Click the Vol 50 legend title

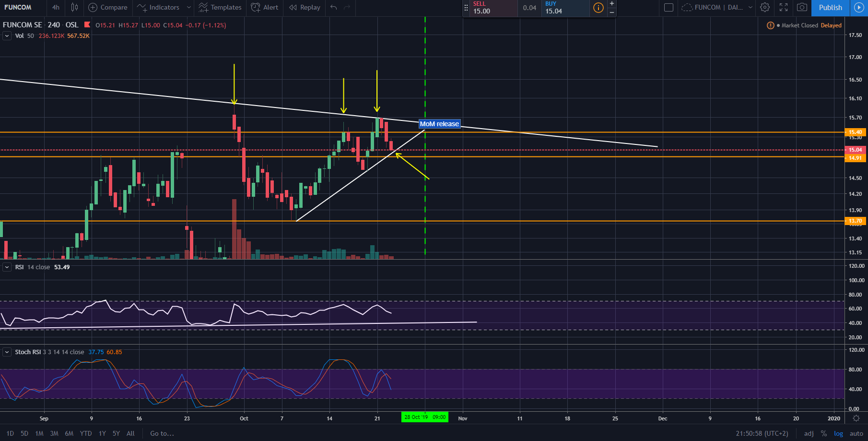point(24,36)
